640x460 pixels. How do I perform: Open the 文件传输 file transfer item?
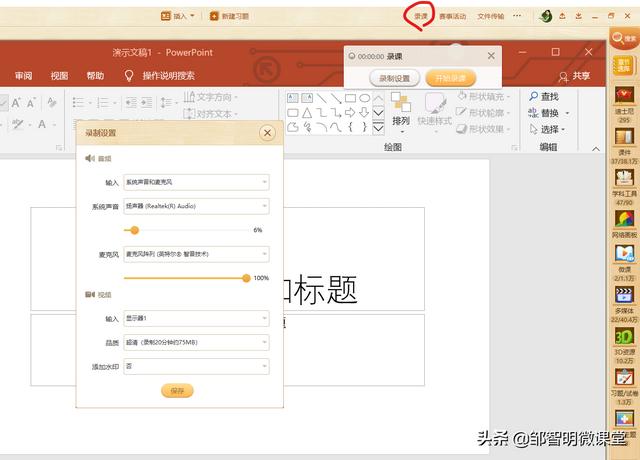(x=491, y=16)
